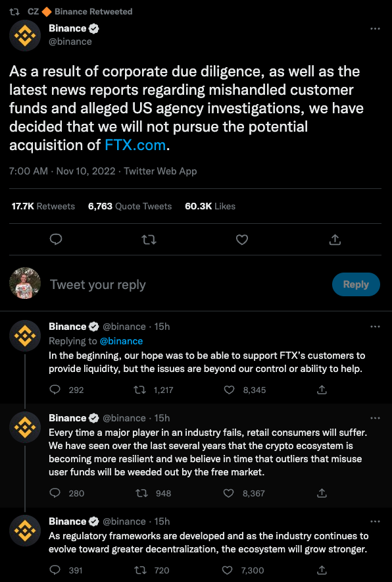Retweet the main Binance tweet
This screenshot has width=392, height=582.
click(x=149, y=240)
